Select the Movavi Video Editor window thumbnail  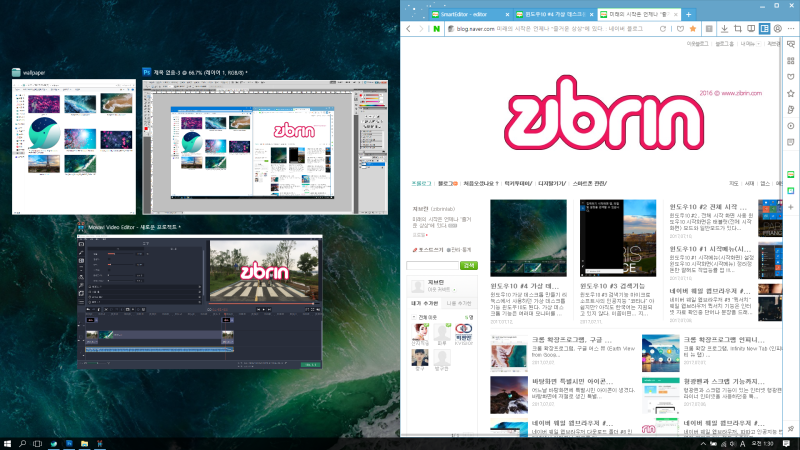199,302
